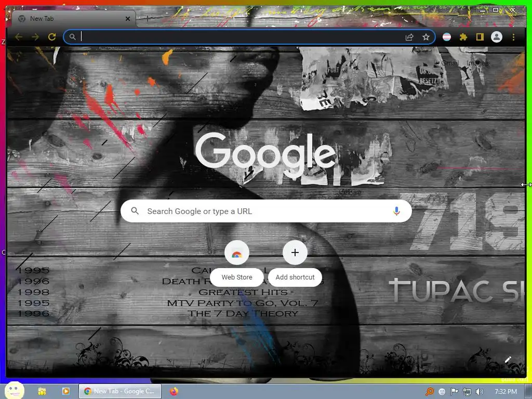Minimize the Chrome window
Image resolution: width=532 pixels, height=399 pixels.
[482, 10]
